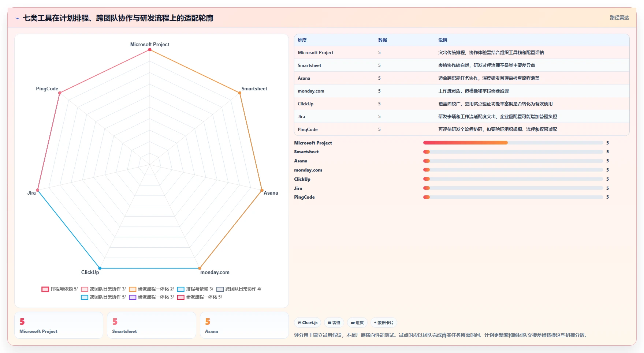Viewport: 644px width, 353px height.
Task: Click the monday.com axis label on radar
Action: click(215, 272)
